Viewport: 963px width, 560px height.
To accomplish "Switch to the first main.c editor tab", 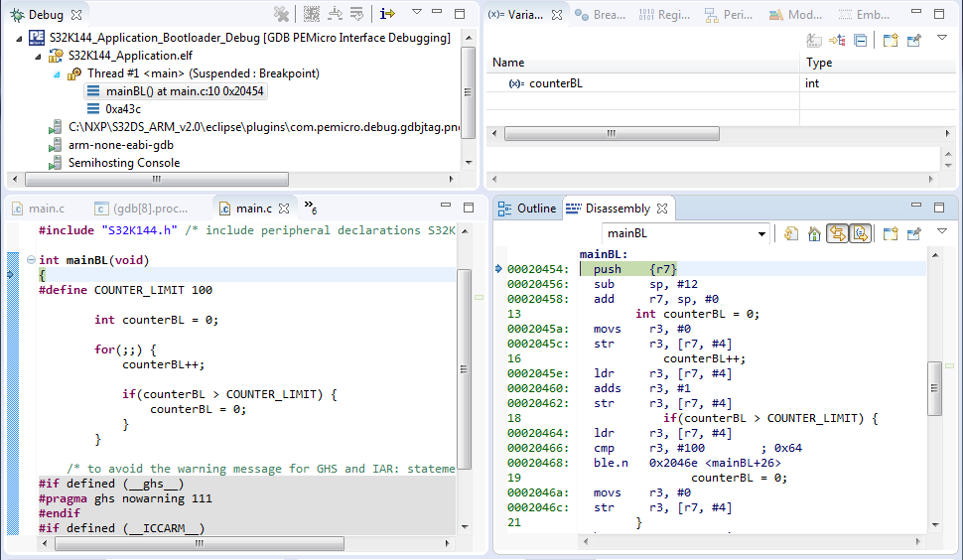I will click(x=39, y=209).
